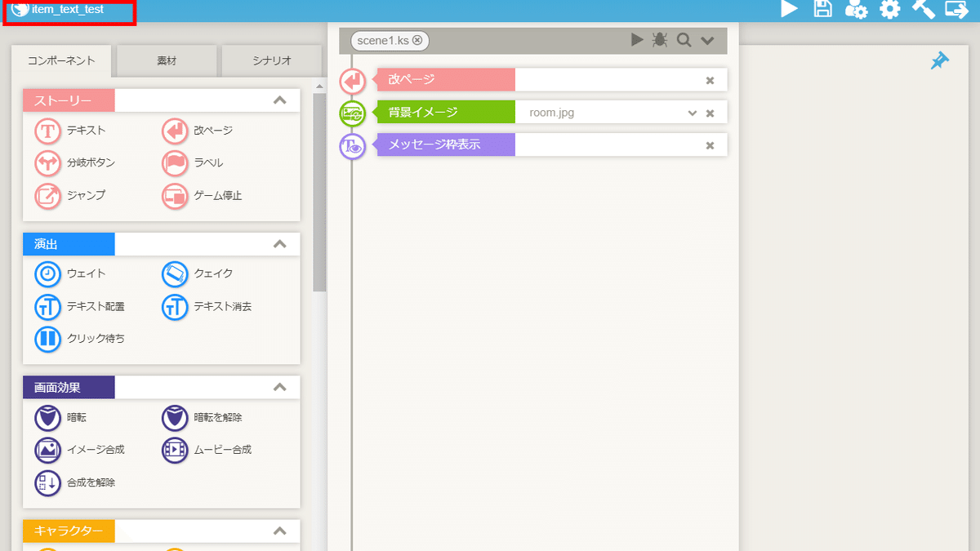
Task: Click the メッセージ枠表示 node icon on the timeline
Action: (353, 146)
